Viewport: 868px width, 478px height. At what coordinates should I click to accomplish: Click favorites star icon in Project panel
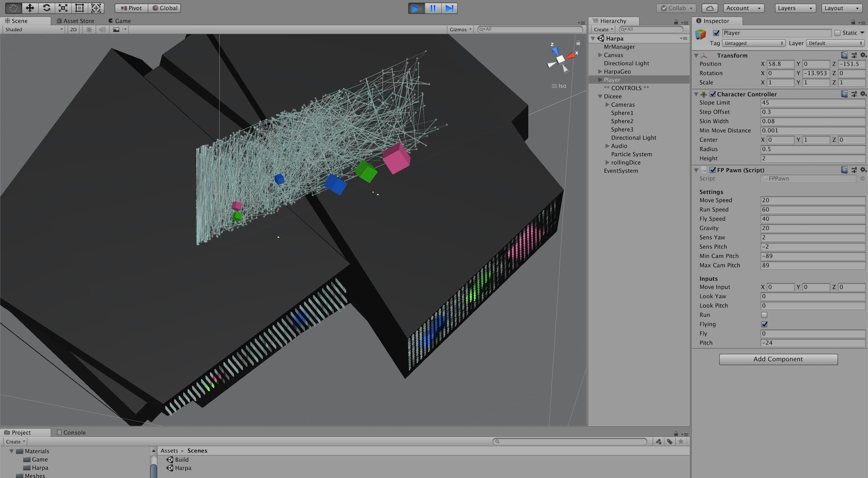[681, 442]
